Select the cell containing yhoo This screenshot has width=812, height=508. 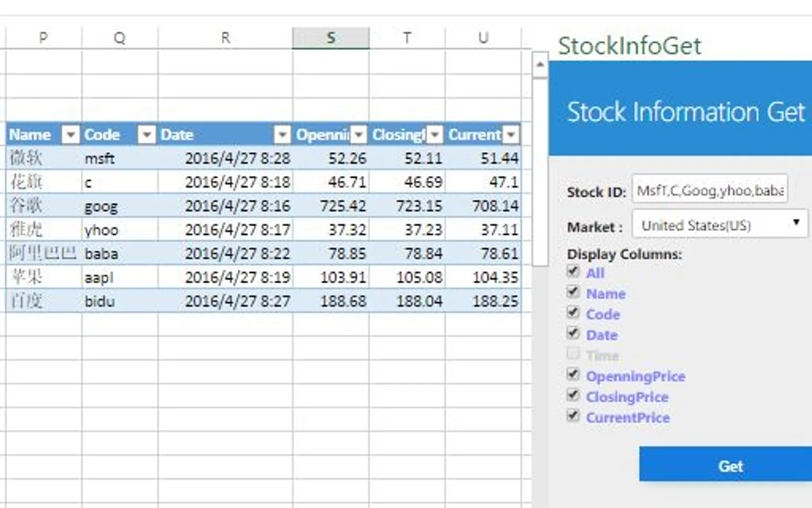coord(120,230)
